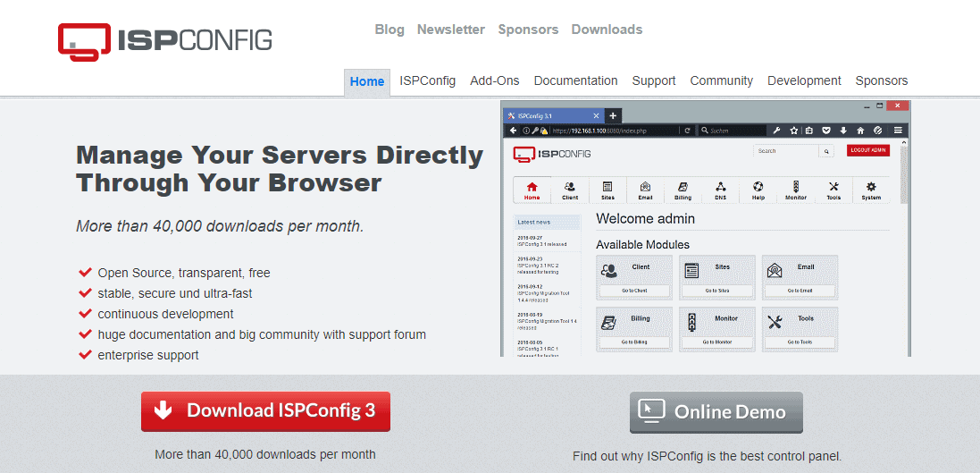Image resolution: width=980 pixels, height=473 pixels.
Task: Open the Sponsors link in the top gray menu
Action: click(528, 30)
